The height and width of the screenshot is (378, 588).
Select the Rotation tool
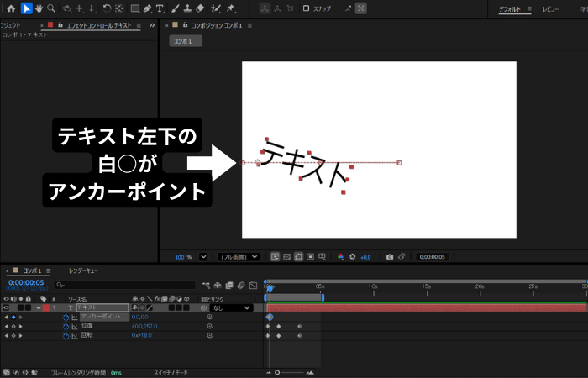(108, 8)
